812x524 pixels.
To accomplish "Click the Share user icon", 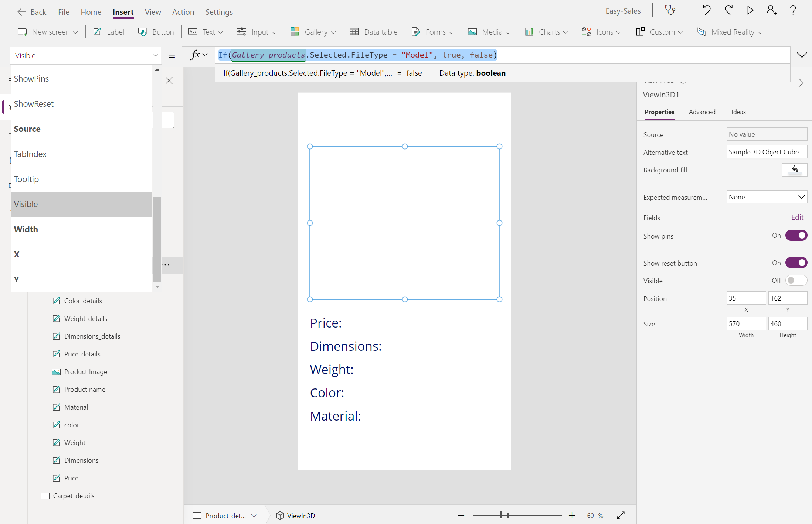I will point(771,10).
